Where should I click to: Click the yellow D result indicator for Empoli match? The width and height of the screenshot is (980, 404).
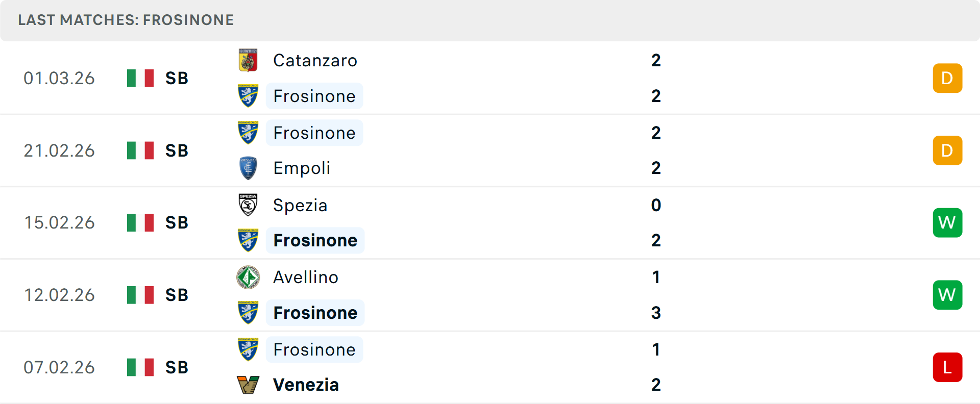coord(947,150)
